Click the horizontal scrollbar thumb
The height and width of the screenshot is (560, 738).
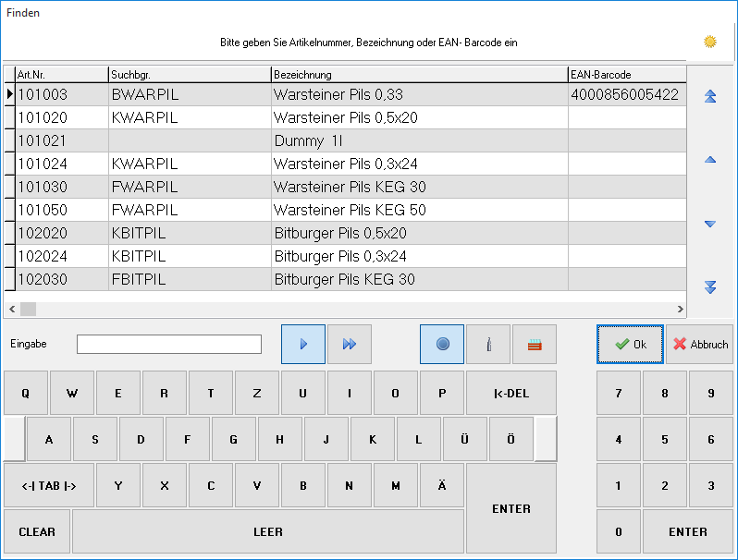tap(29, 309)
